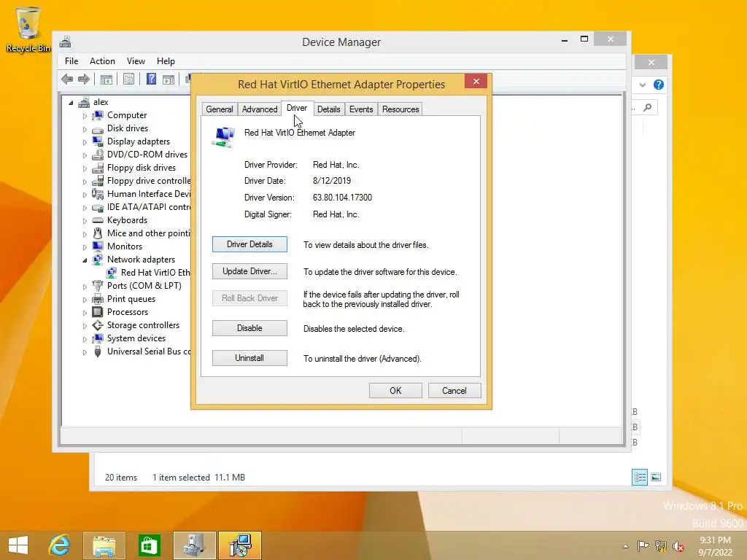The height and width of the screenshot is (560, 747).
Task: Click the network status tray icon
Action: pos(661,545)
